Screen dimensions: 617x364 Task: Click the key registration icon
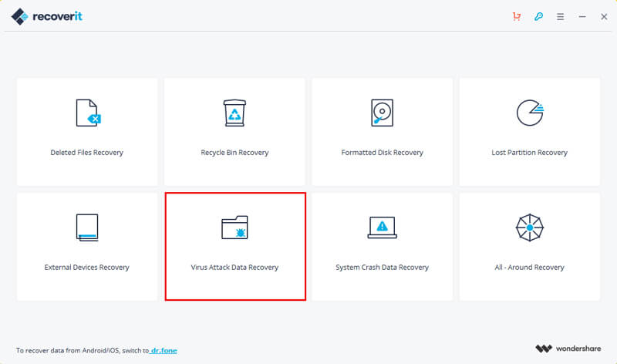point(538,16)
